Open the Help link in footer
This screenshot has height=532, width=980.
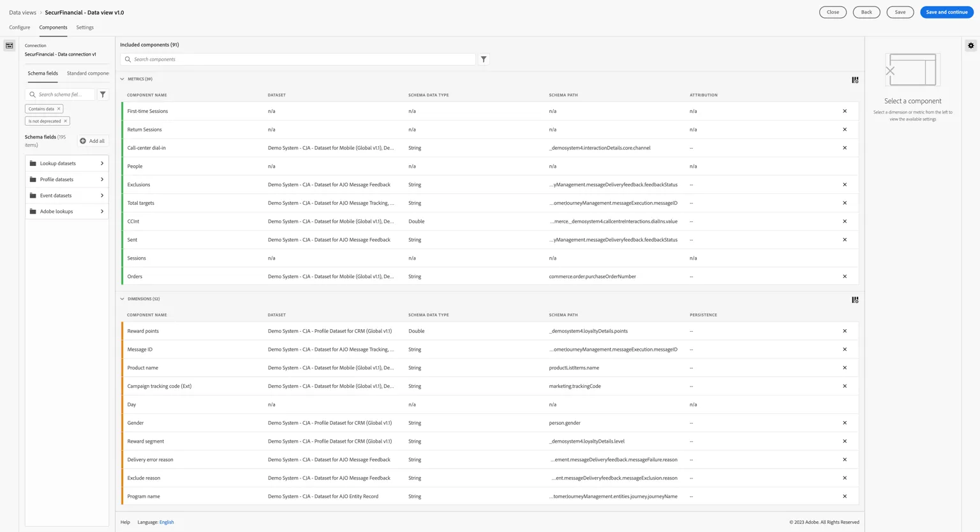point(125,522)
